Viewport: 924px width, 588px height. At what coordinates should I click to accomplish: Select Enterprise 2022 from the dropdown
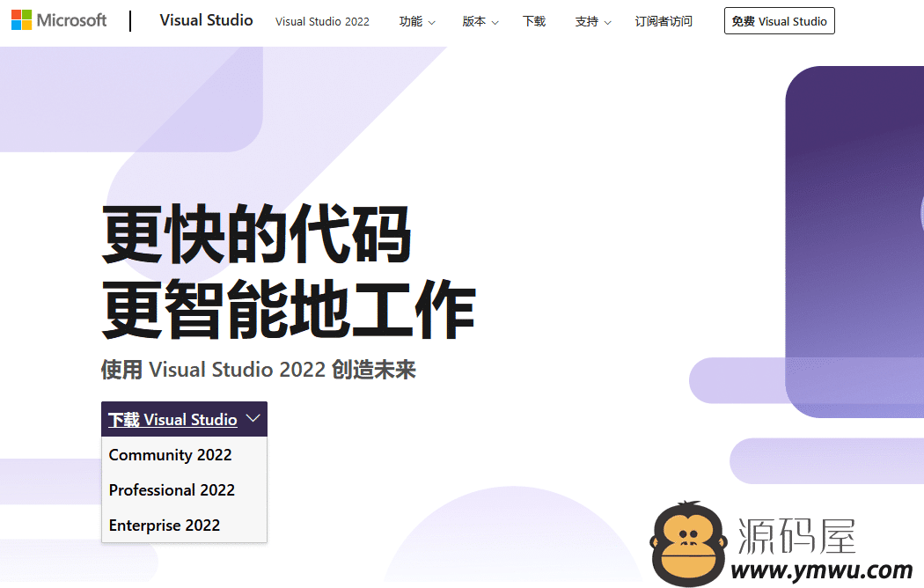tap(184, 525)
